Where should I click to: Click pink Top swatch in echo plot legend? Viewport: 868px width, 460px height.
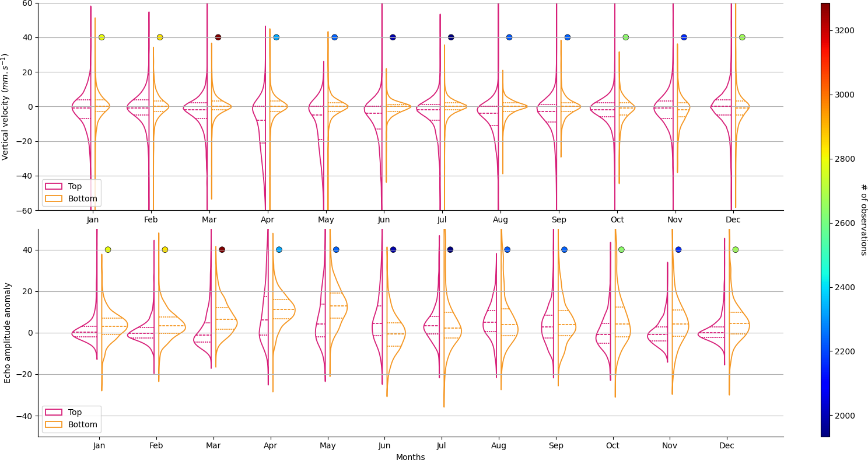(54, 412)
